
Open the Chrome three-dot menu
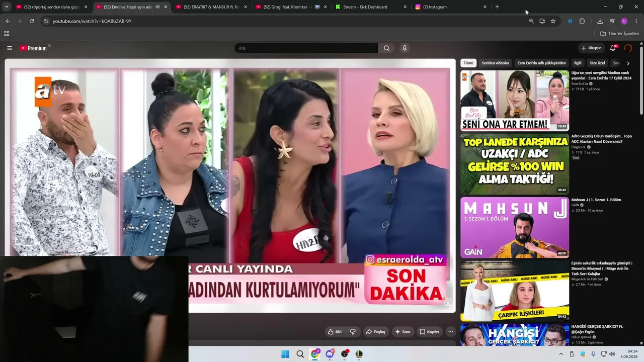[x=636, y=21]
